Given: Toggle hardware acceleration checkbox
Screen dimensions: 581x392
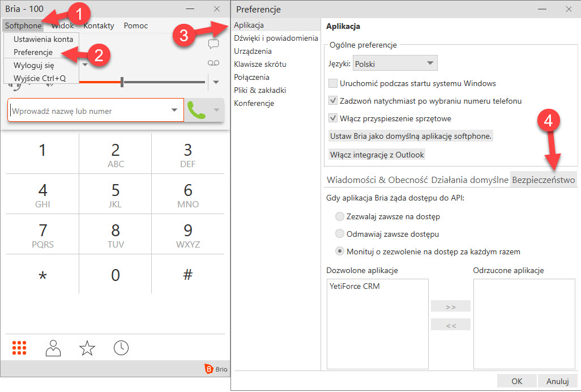Looking at the screenshot, I should (x=333, y=118).
